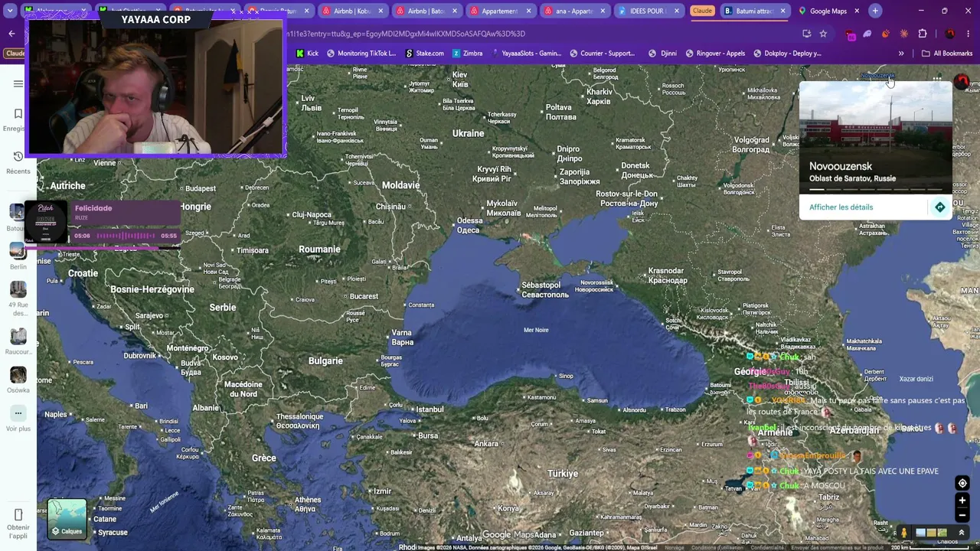Click the Confidentialité footer link
This screenshot has height=551, width=980.
767,547
